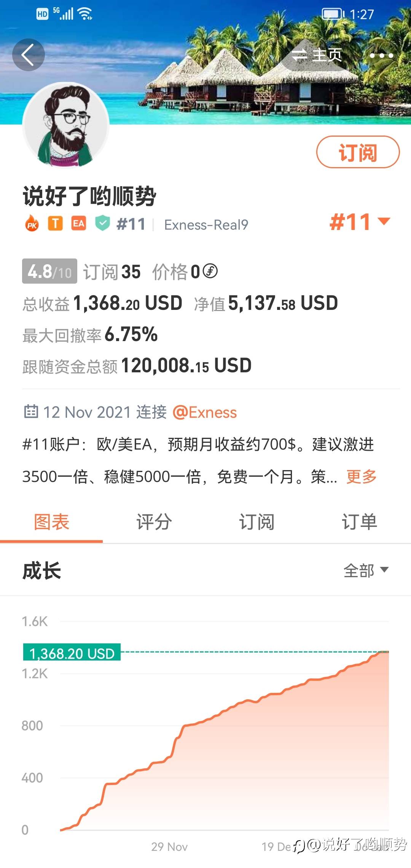Open the three-dot more options menu
Screen dimensions: 411x868
coord(381,56)
